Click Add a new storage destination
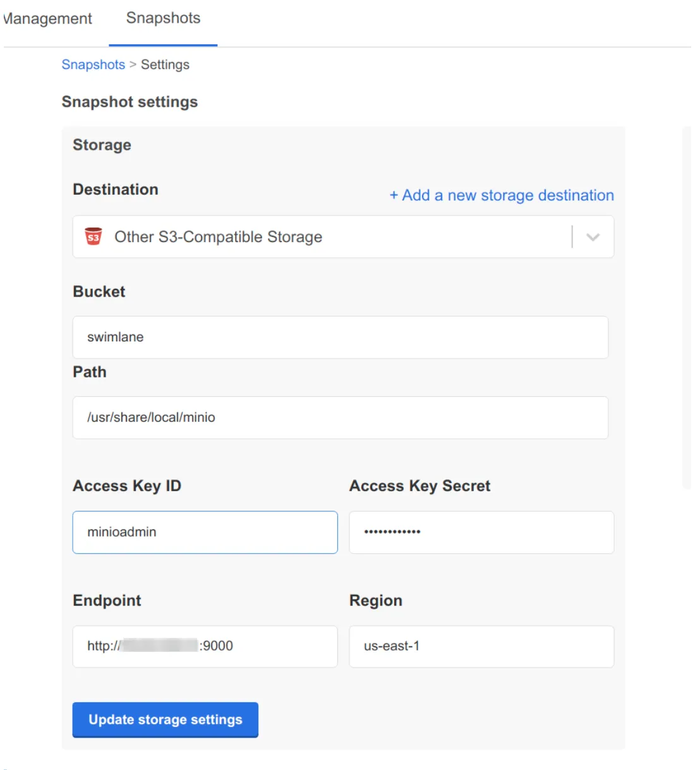Viewport: 700px width, 770px height. coord(502,195)
